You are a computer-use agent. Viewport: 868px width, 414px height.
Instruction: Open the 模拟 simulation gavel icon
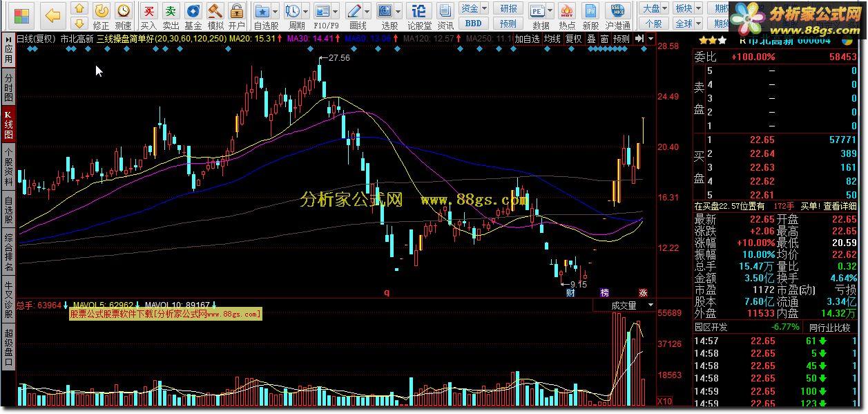[215, 16]
